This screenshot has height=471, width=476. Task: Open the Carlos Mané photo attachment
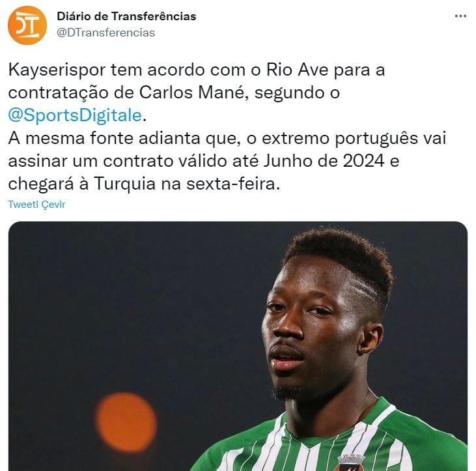(238, 346)
